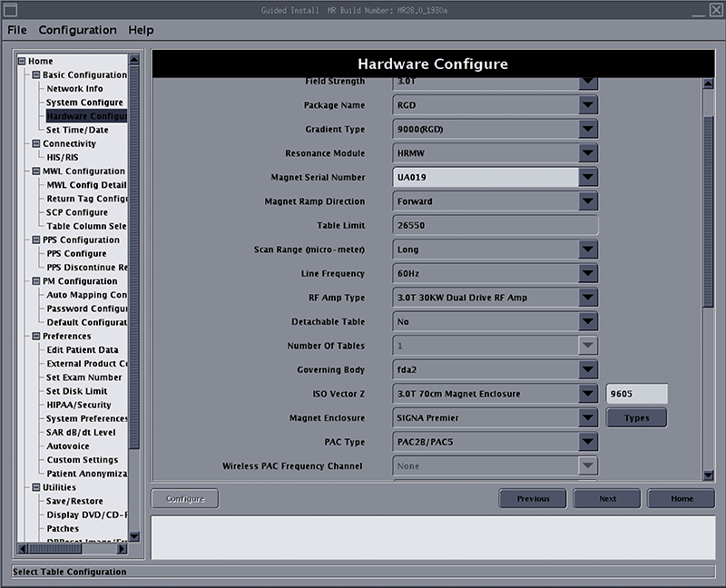This screenshot has width=726, height=588.
Task: Expand the Gradient Type dropdown arrow
Action: (x=588, y=129)
